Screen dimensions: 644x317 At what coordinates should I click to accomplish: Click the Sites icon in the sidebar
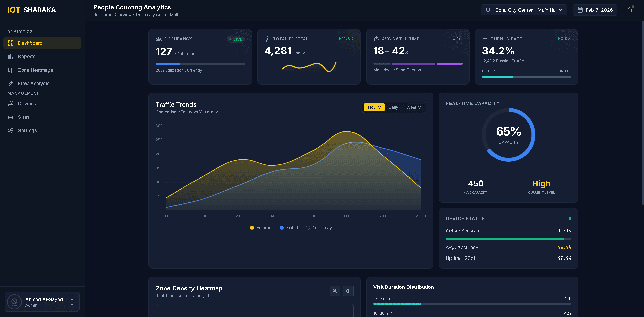click(11, 117)
